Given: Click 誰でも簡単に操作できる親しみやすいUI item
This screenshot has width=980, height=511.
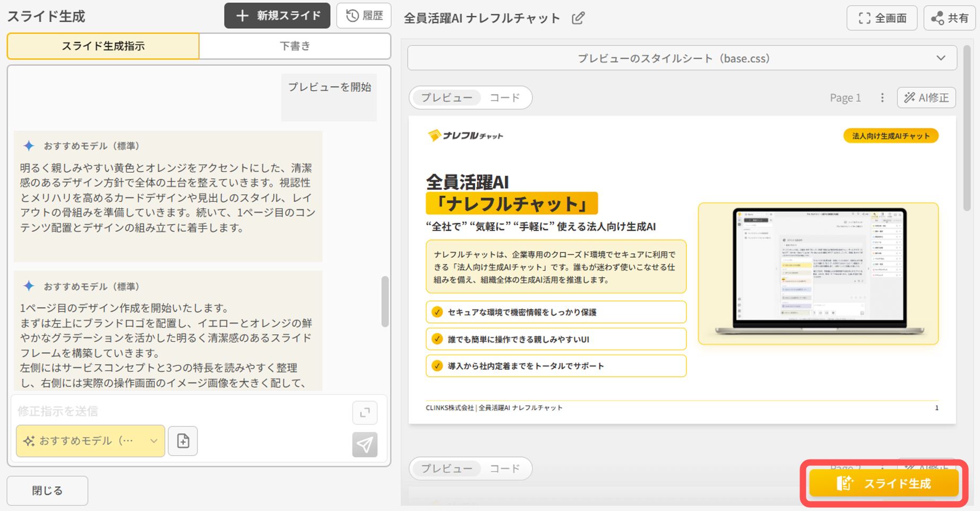Looking at the screenshot, I should [x=556, y=339].
